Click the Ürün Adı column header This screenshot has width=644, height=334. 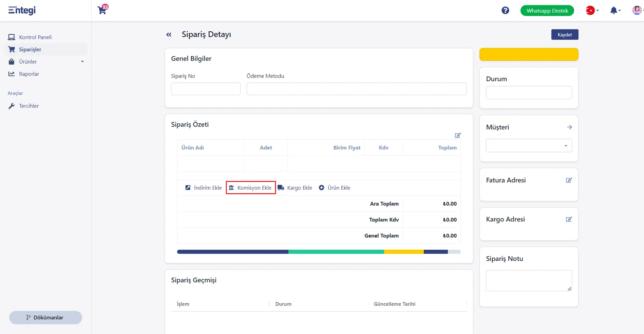[x=193, y=147]
